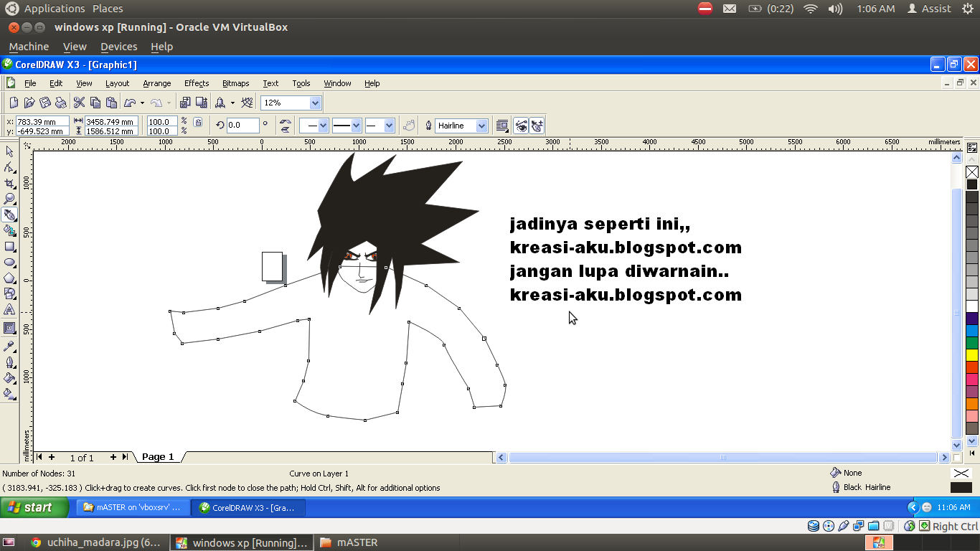
Task: Open the Effects menu
Action: [197, 83]
